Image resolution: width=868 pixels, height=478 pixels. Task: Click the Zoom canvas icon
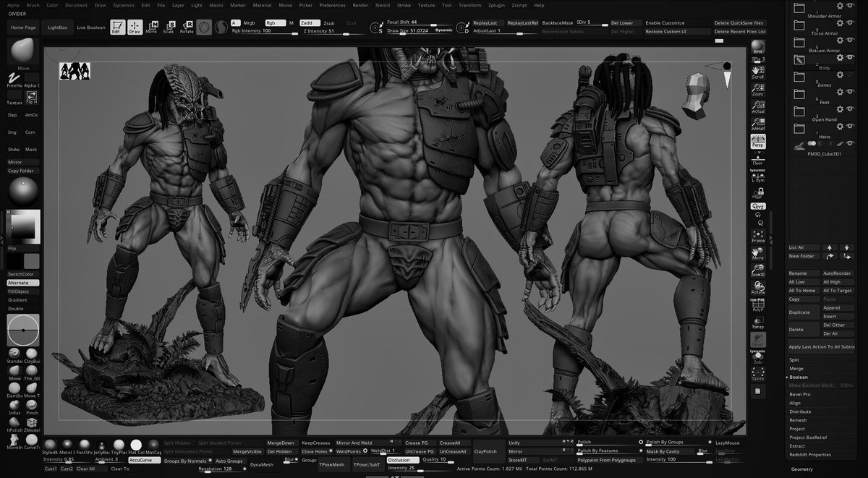pyautogui.click(x=758, y=88)
